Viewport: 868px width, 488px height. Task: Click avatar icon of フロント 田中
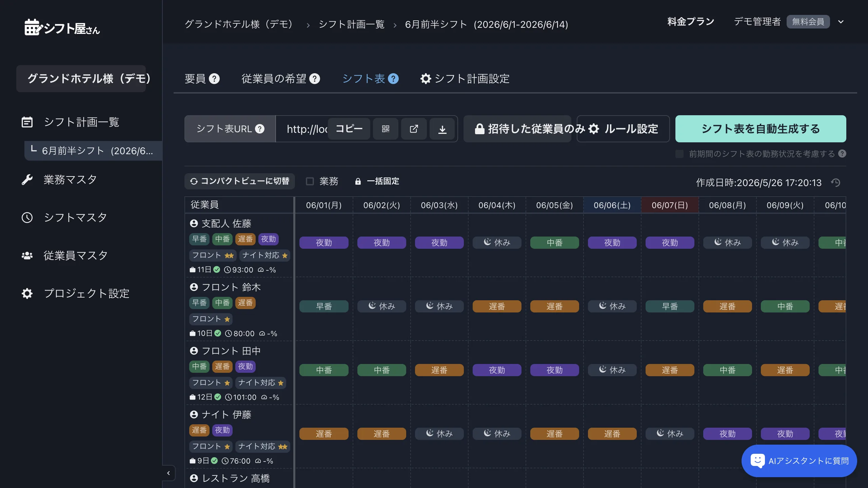click(x=194, y=351)
